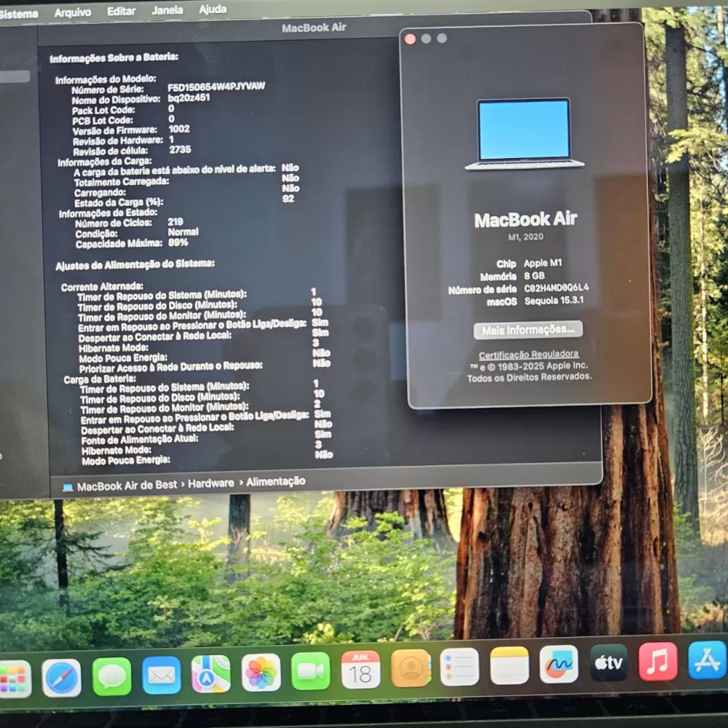The width and height of the screenshot is (728, 728).
Task: Start FaceTime from the Dock
Action: 311,670
